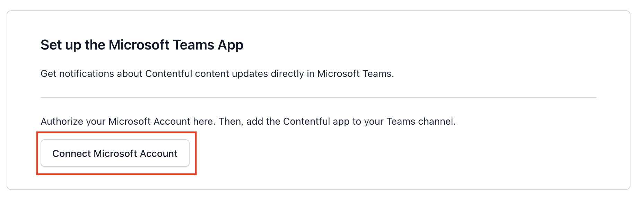Click the 'Set up the Microsoft Teams App' heading
The image size is (644, 205).
(x=142, y=45)
